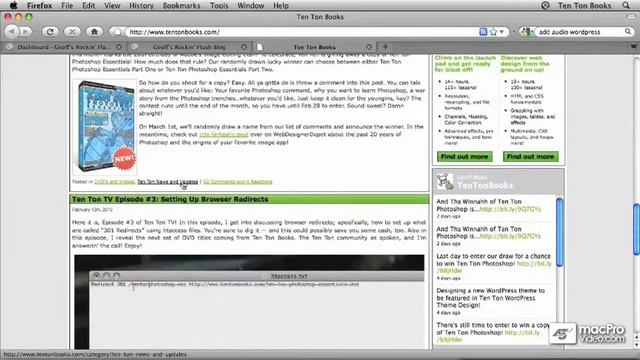Open bit.ly link in first Winnahh tweet
The height and width of the screenshot is (360, 640).
click(510, 209)
